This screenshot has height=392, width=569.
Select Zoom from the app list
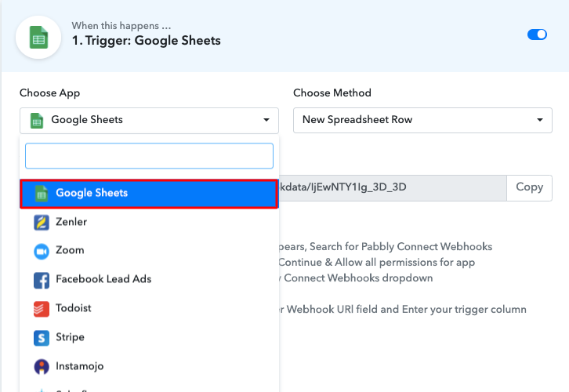[x=149, y=250]
